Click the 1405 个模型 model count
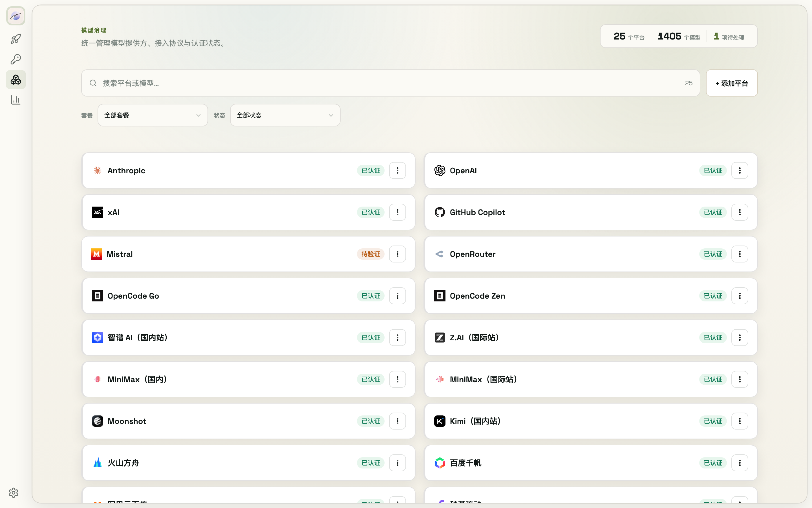This screenshot has width=812, height=508. 679,36
